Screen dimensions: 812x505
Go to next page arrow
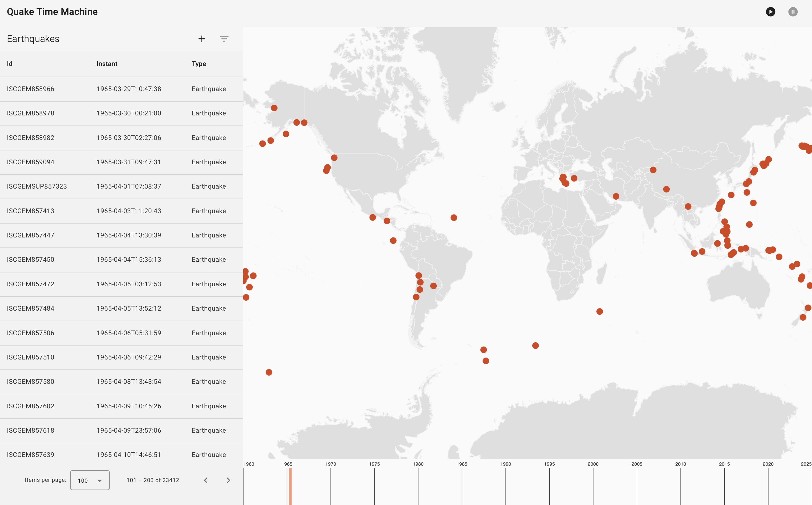point(228,480)
